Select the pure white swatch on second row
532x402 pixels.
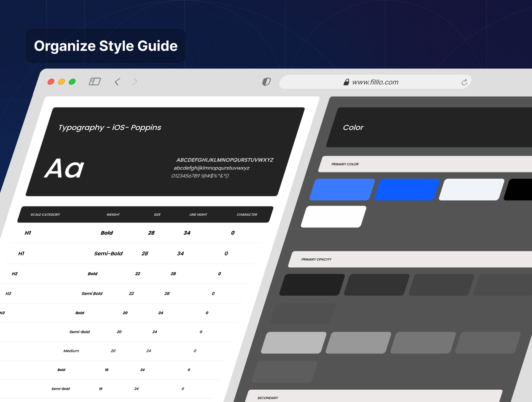point(333,217)
